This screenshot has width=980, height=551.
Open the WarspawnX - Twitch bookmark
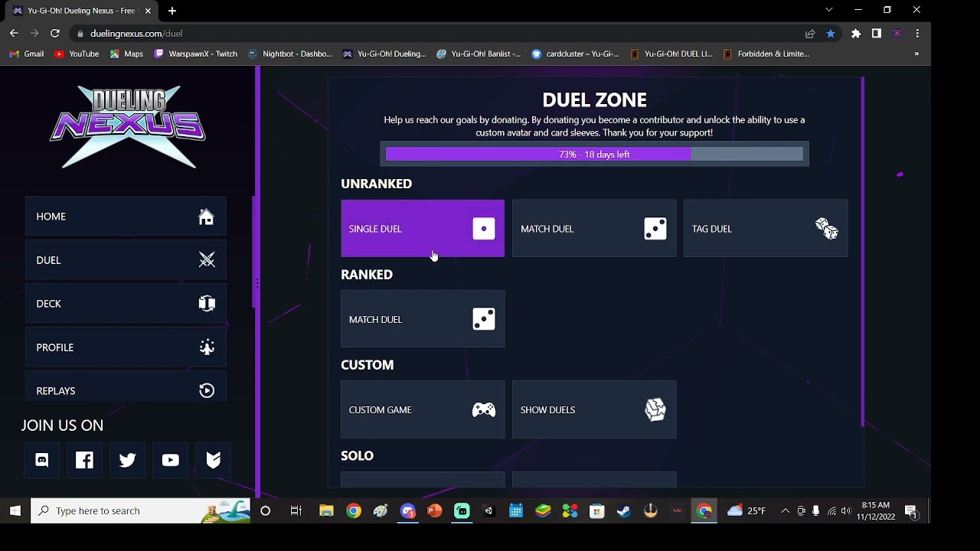pos(196,54)
